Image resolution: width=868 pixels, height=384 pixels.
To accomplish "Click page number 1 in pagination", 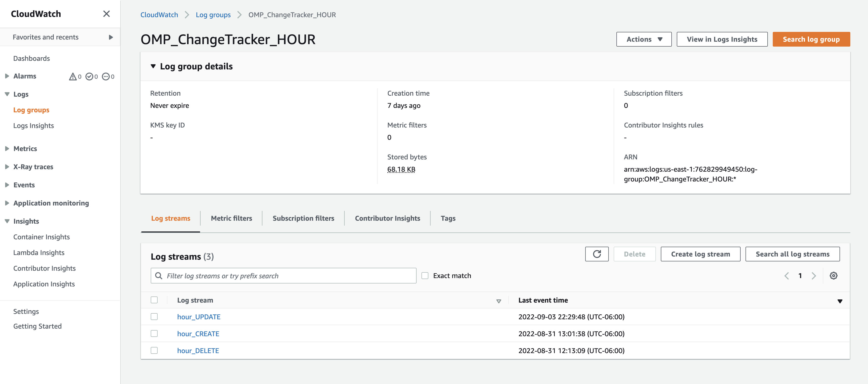I will [x=800, y=276].
